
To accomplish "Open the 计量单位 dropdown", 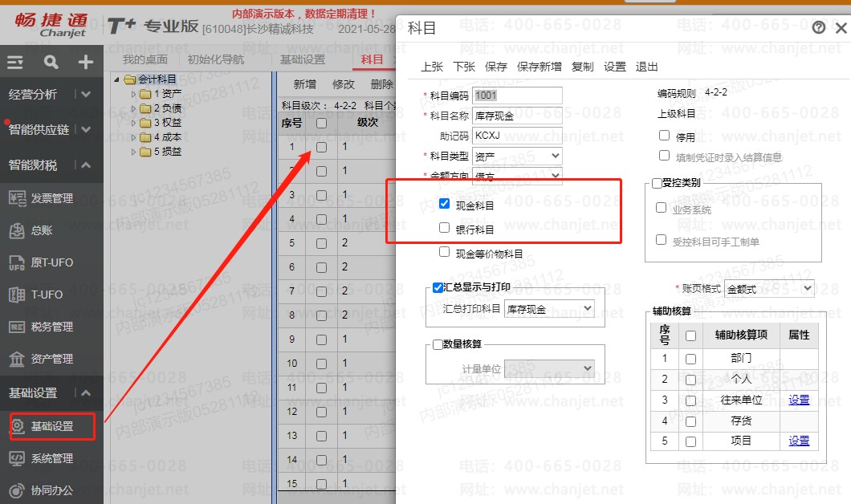I will [549, 368].
